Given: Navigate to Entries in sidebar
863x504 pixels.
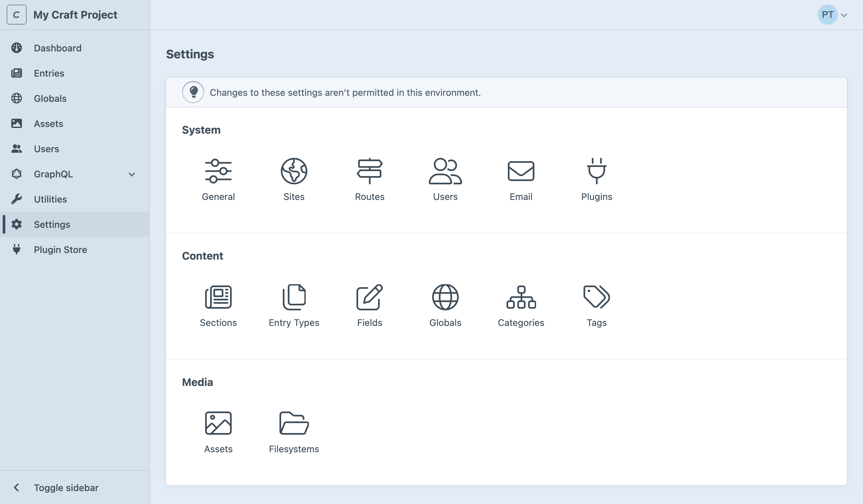Looking at the screenshot, I should (x=49, y=73).
